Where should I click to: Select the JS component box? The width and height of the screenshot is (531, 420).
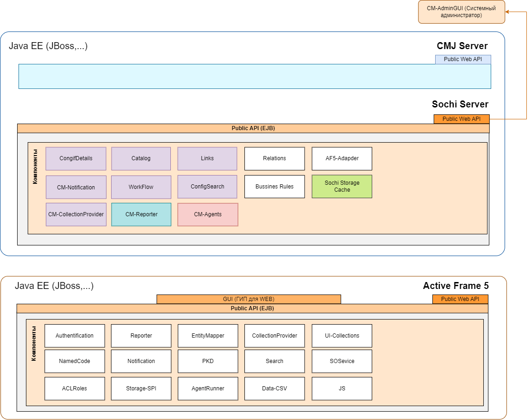pyautogui.click(x=342, y=389)
